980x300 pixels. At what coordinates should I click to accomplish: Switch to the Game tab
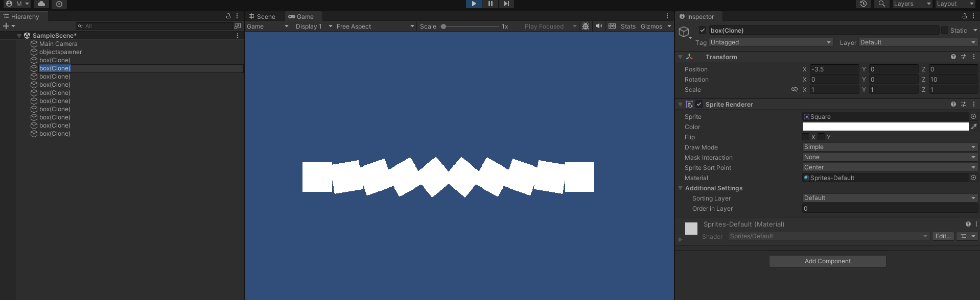301,16
